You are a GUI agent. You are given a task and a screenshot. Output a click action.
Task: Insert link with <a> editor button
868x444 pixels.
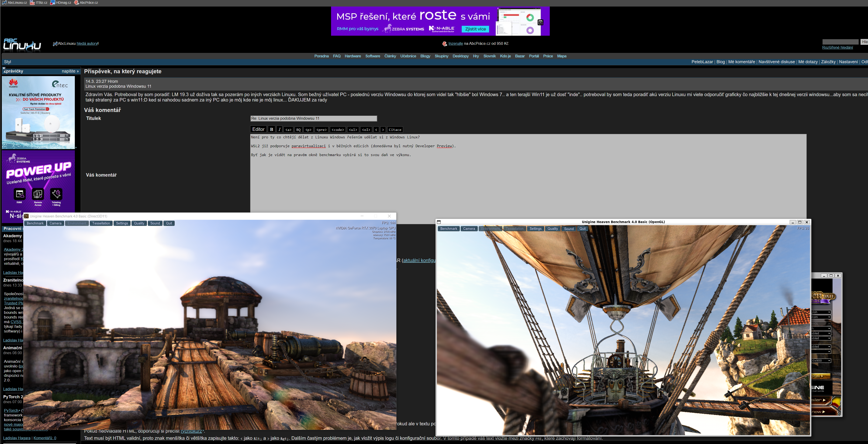288,129
